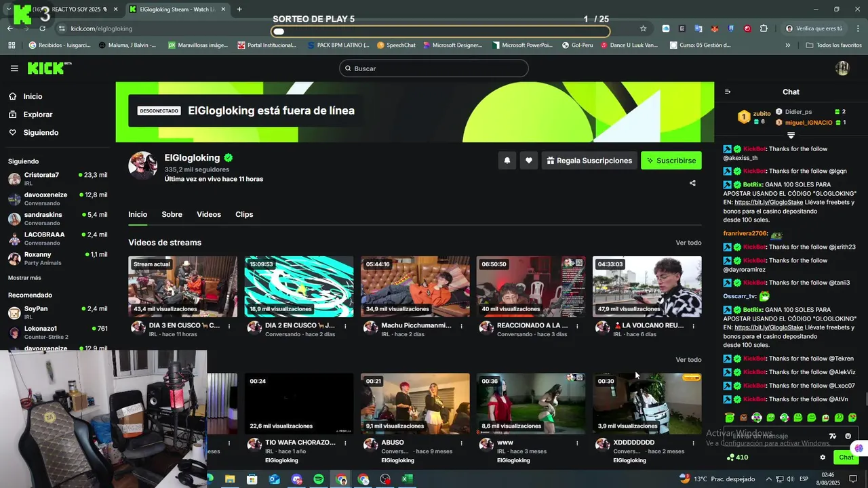This screenshot has height=488, width=868.
Task: Go to Siguiendo in the sidebar
Action: point(33,133)
